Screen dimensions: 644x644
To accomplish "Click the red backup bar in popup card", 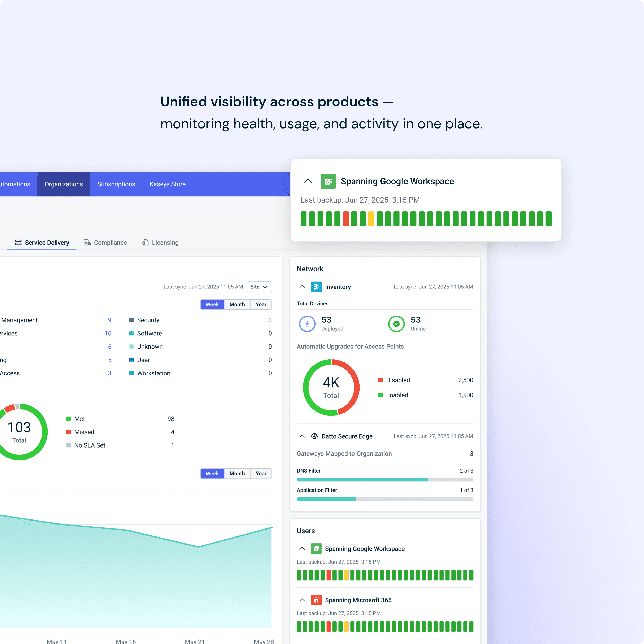I will pos(346,219).
